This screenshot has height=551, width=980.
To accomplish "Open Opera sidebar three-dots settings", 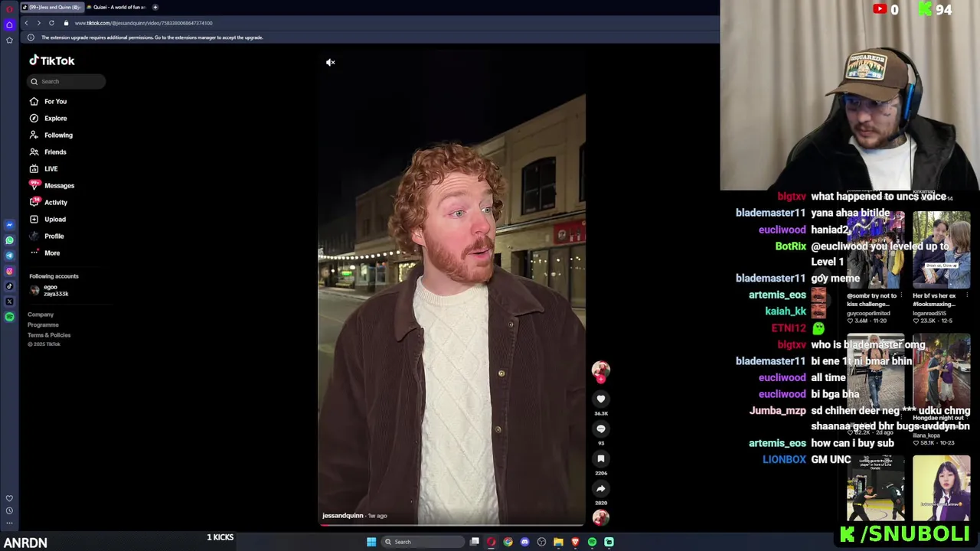I will (9, 523).
